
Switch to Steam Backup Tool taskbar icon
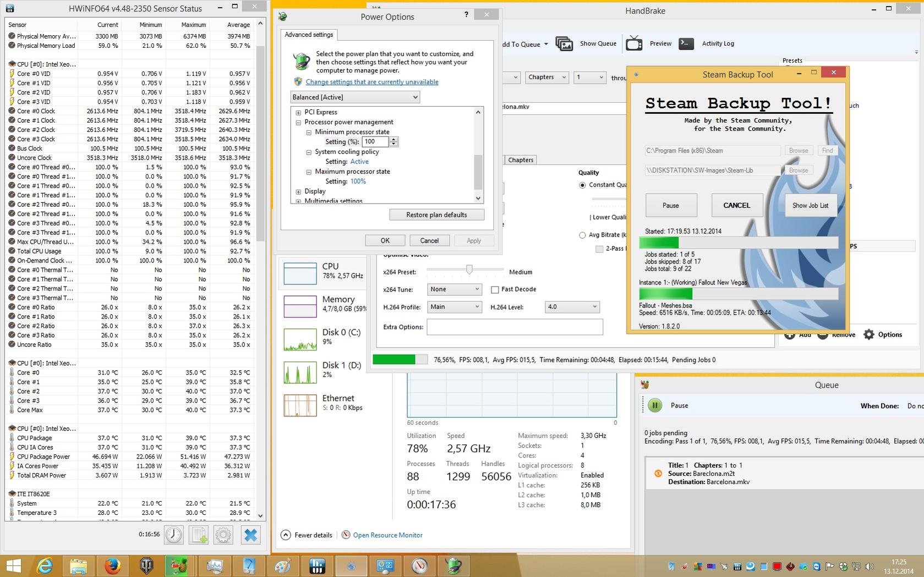pyautogui.click(x=351, y=565)
